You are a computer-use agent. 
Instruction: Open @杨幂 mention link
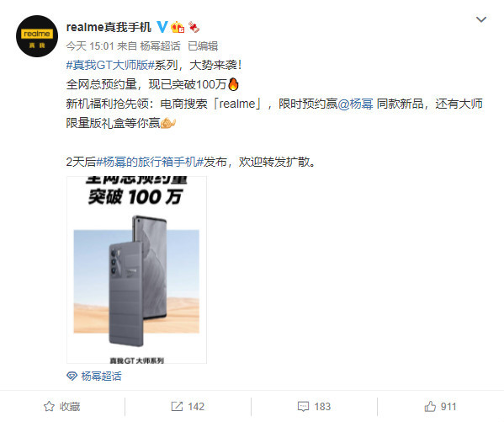355,104
